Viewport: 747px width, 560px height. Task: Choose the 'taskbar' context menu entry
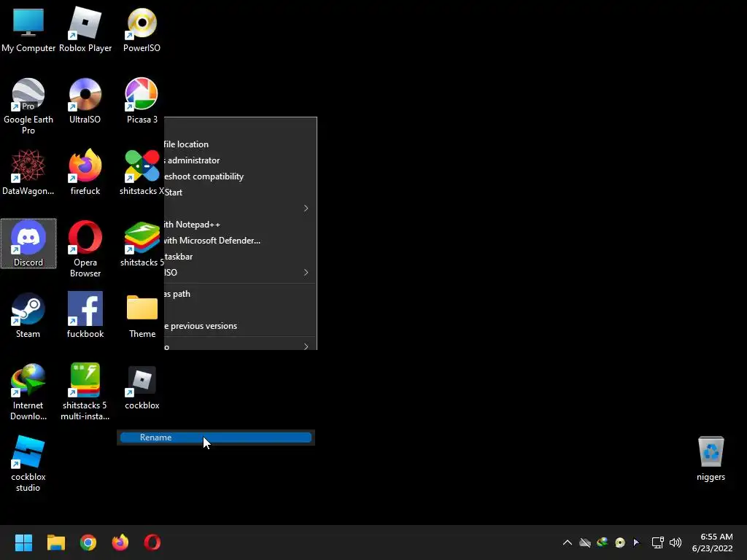(240, 256)
